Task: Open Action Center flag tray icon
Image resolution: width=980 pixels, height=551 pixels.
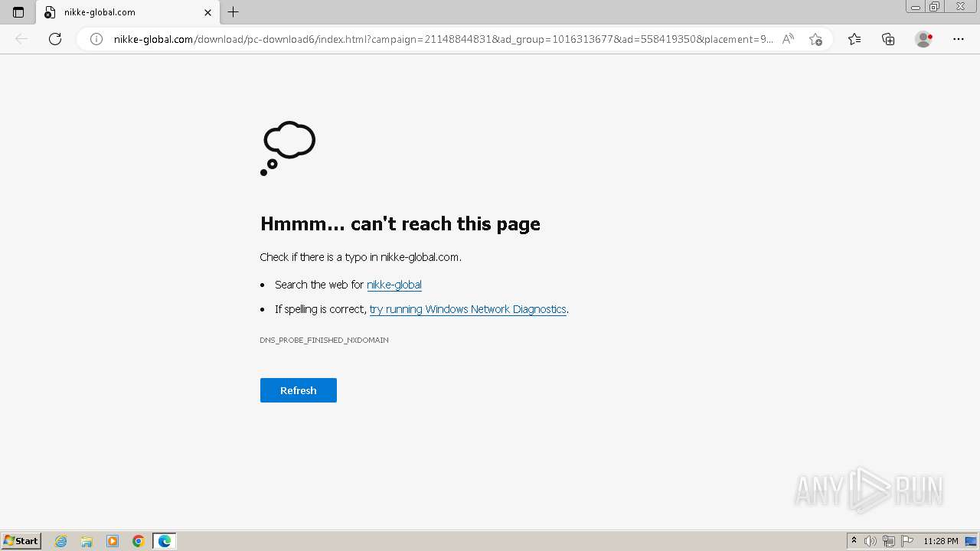Action: [907, 541]
